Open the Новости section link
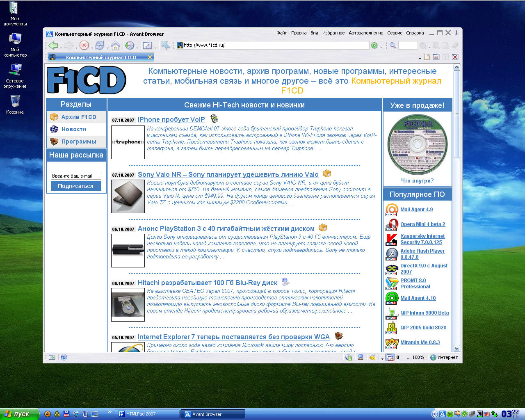Screen dimensions: 525x420 click(x=74, y=129)
